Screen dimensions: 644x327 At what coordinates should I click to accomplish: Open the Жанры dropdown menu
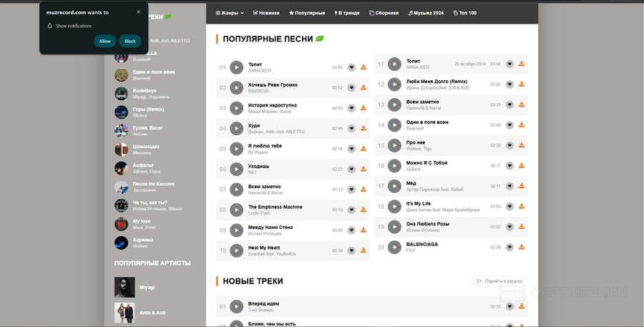[x=230, y=13]
